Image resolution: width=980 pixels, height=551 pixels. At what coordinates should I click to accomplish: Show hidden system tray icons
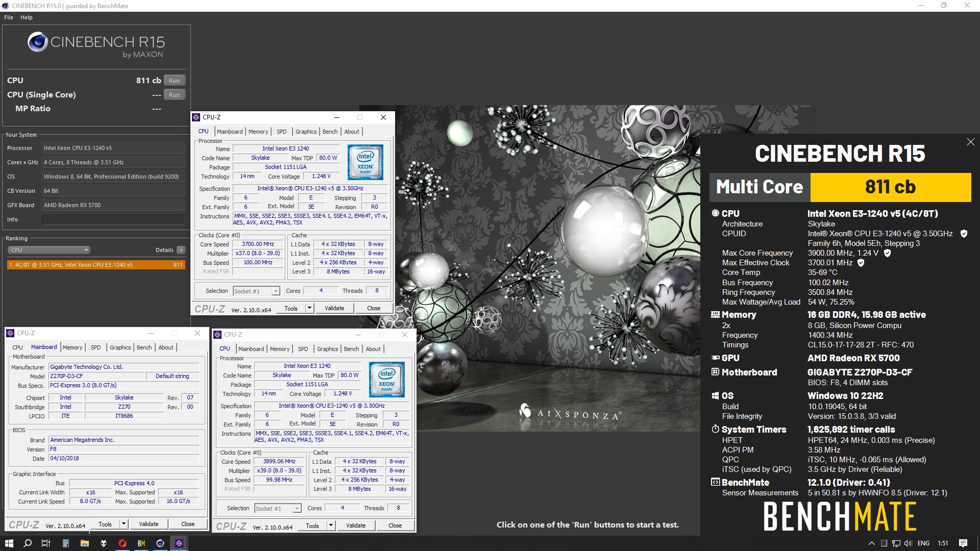coord(872,543)
